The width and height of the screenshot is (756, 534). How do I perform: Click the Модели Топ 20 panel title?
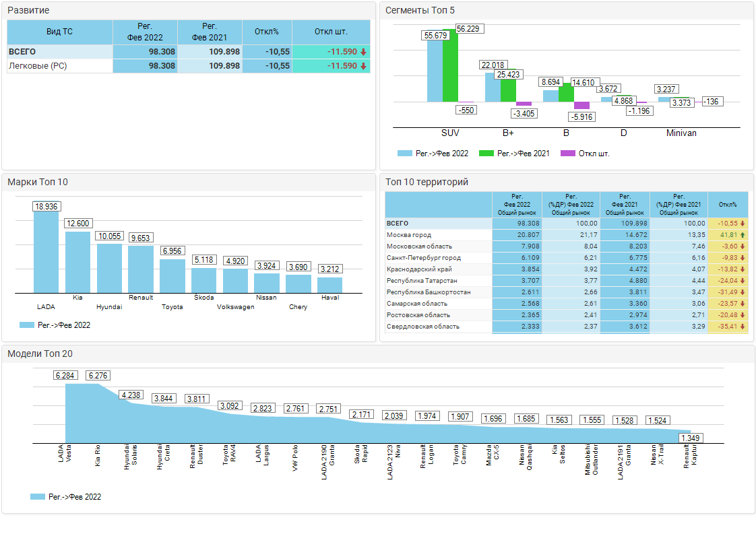pyautogui.click(x=40, y=354)
